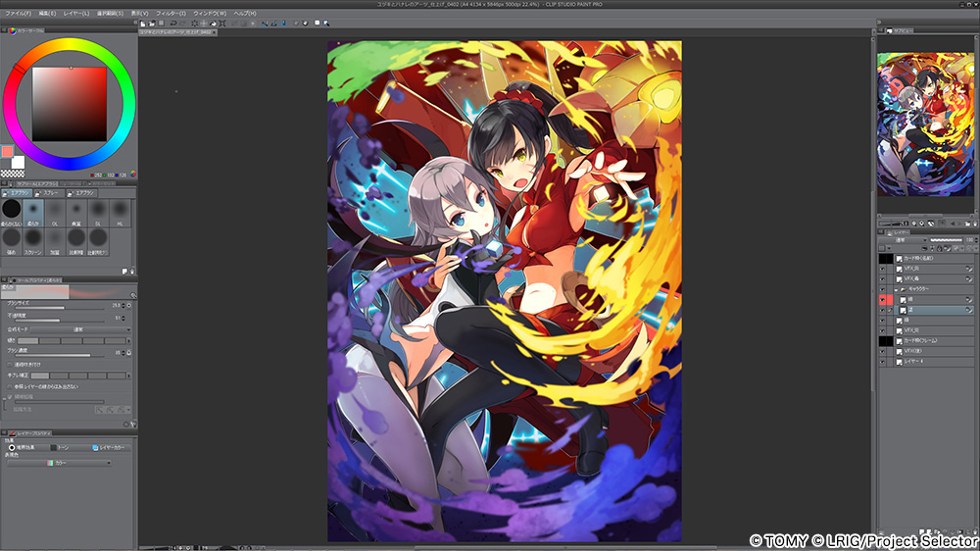Open the ウィンドウ(W) menu
The height and width of the screenshot is (551, 980).
point(210,13)
